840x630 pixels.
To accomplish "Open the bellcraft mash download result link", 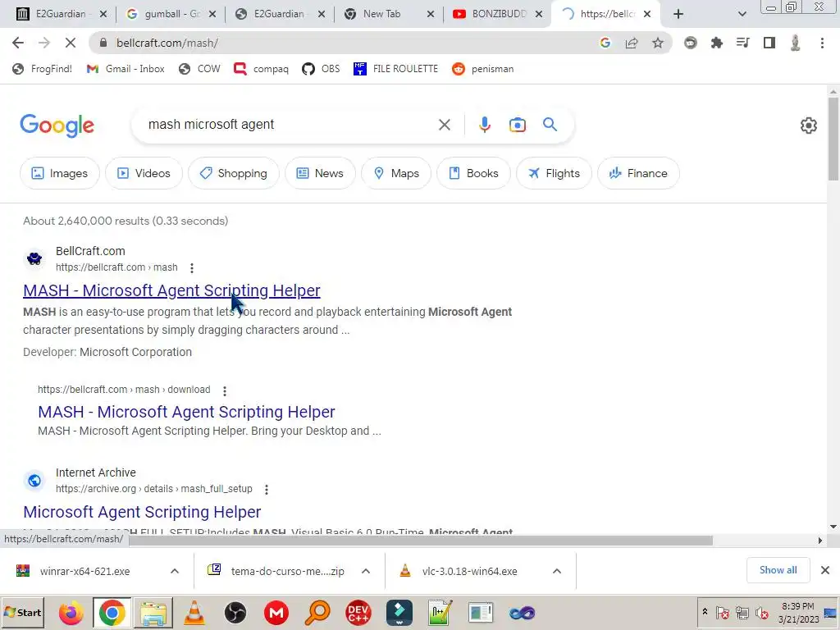I will 186,412.
